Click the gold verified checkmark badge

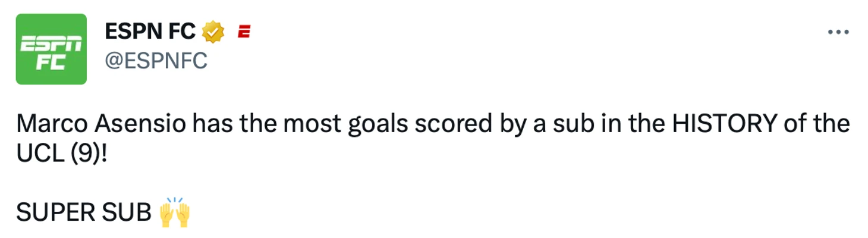pyautogui.click(x=213, y=32)
